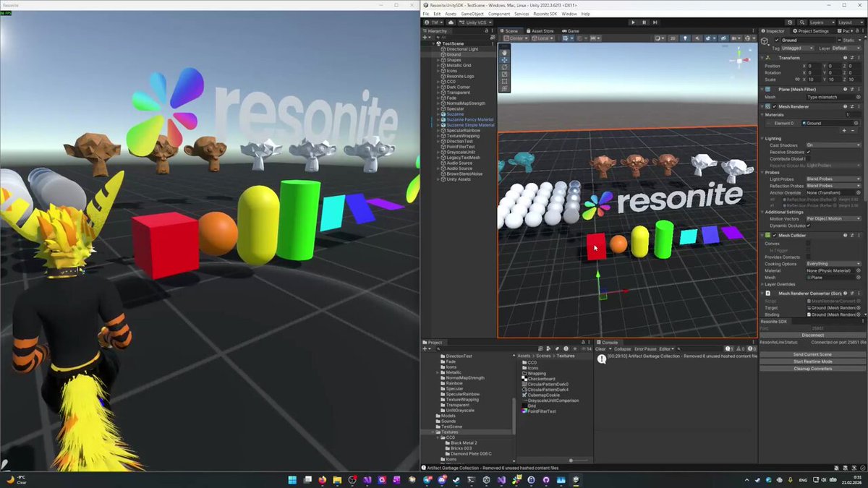The height and width of the screenshot is (488, 868).
Task: Switch to the Game tab
Action: pyautogui.click(x=571, y=31)
